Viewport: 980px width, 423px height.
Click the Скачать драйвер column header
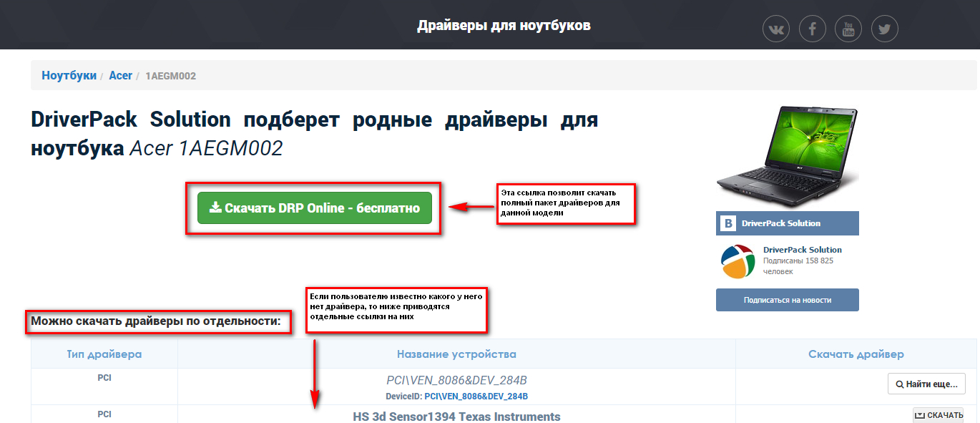point(856,354)
